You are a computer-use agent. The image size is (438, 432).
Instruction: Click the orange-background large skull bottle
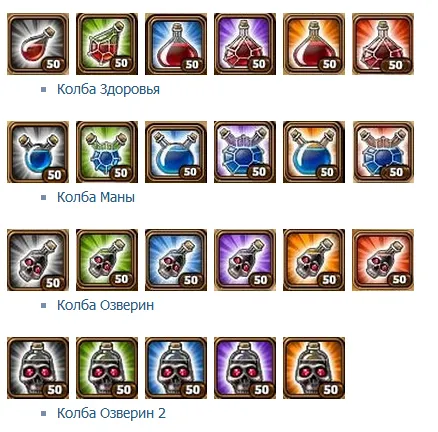pyautogui.click(x=314, y=368)
